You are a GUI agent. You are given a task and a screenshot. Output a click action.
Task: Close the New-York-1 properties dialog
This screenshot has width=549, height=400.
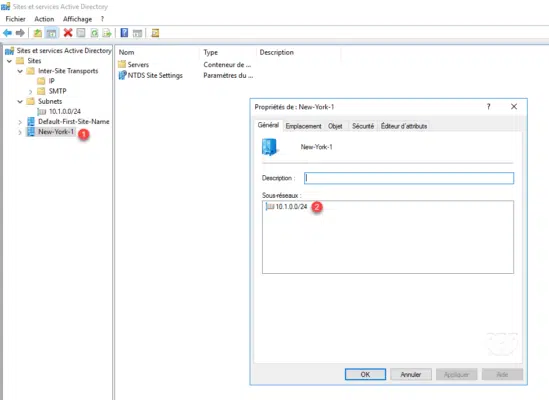(514, 106)
